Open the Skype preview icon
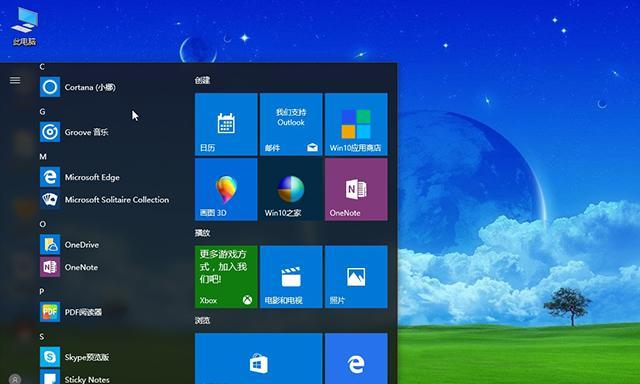This screenshot has height=384, width=640. [50, 357]
